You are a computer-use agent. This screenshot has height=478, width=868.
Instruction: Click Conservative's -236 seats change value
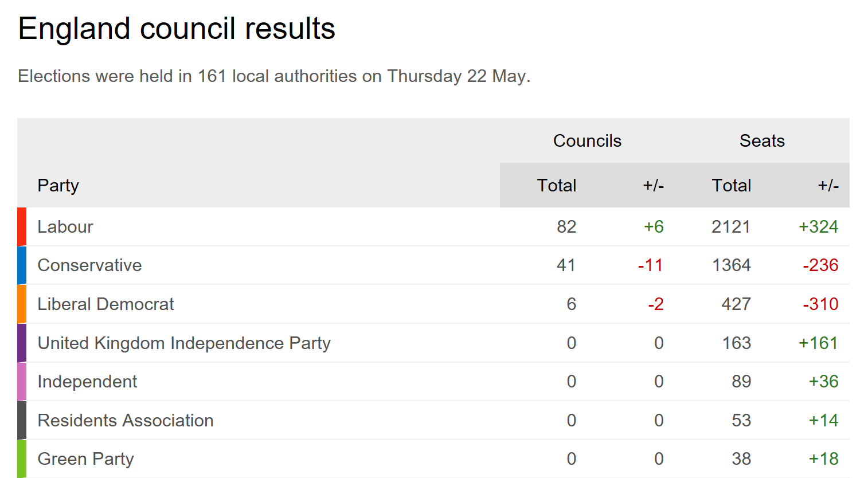[x=820, y=265]
